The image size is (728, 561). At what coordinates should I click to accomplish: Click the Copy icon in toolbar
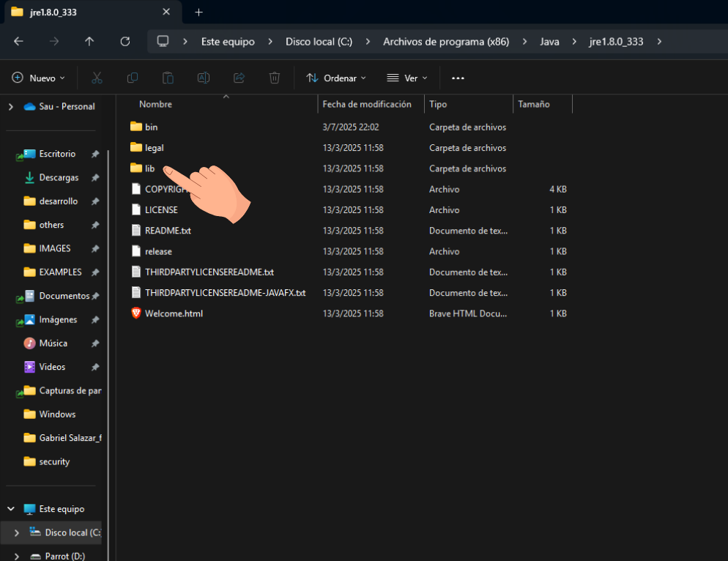pyautogui.click(x=133, y=78)
